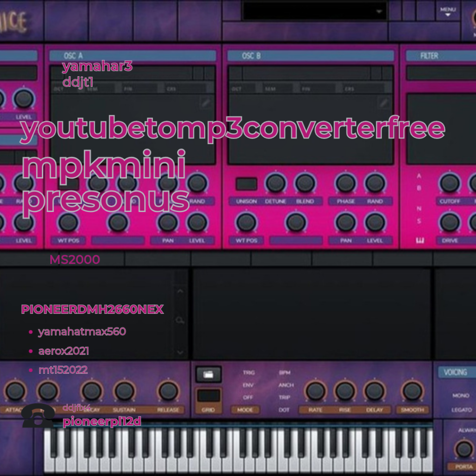Click the PORTA knob
476x476 pixels.
pyautogui.click(x=463, y=450)
